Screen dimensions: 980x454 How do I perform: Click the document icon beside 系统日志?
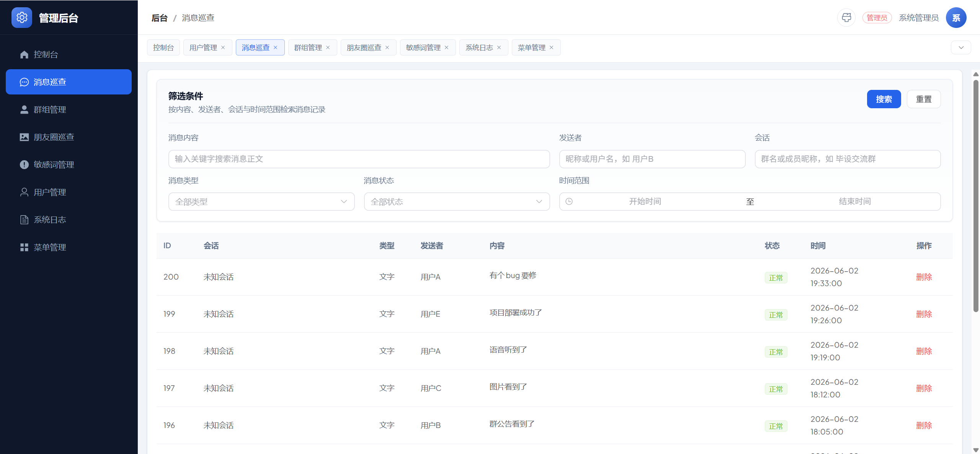24,220
